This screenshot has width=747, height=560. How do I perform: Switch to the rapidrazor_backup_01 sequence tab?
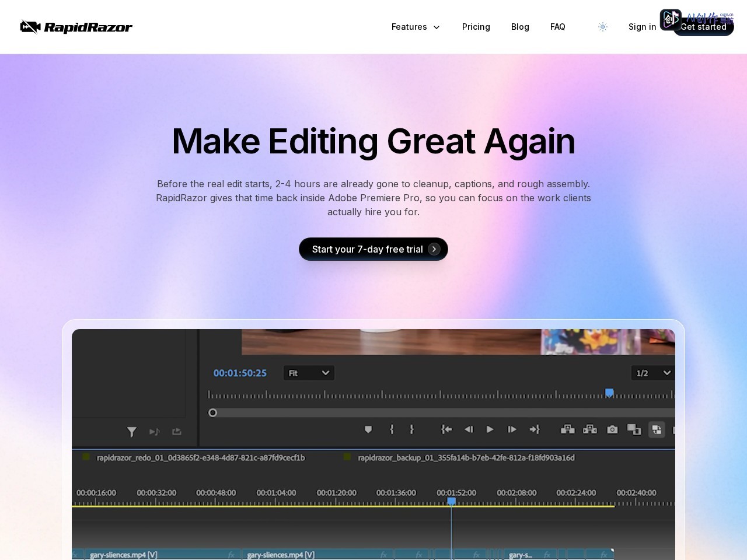(x=466, y=457)
